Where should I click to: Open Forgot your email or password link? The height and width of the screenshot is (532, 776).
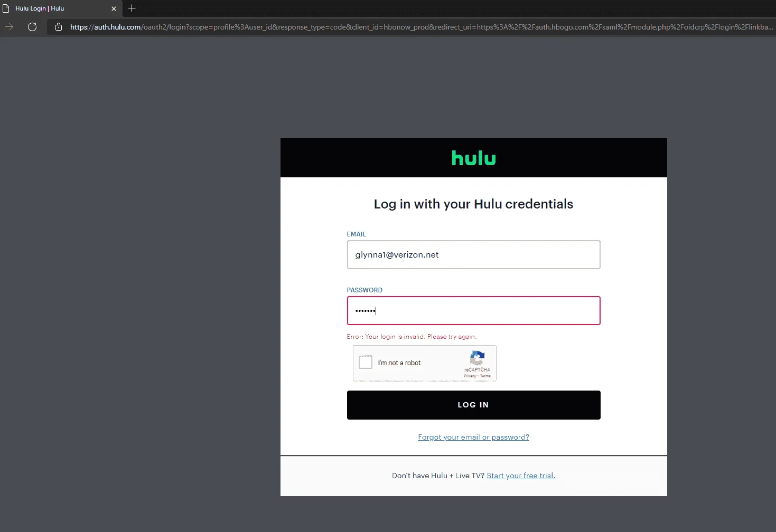tap(473, 438)
